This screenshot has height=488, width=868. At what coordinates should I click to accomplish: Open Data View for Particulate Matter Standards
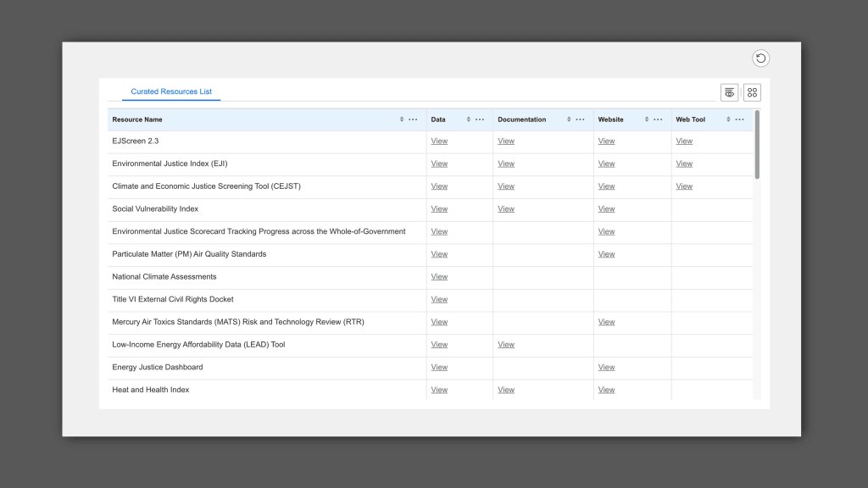tap(439, 254)
